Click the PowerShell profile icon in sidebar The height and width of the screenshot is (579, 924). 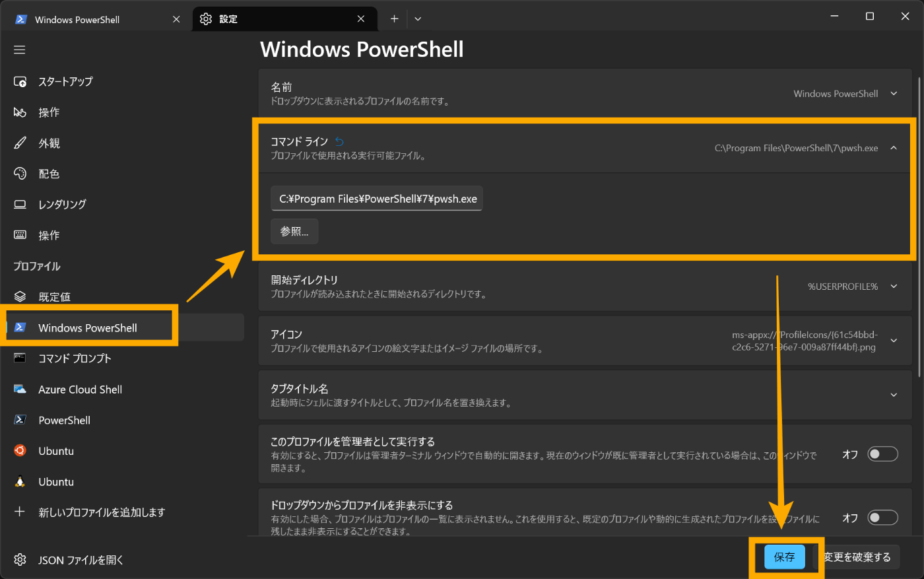coord(20,420)
